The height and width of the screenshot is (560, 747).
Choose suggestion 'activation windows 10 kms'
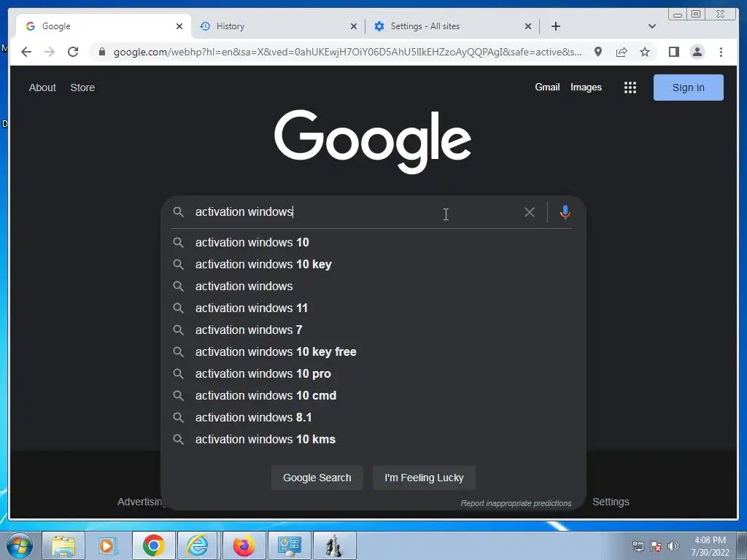pyautogui.click(x=373, y=440)
